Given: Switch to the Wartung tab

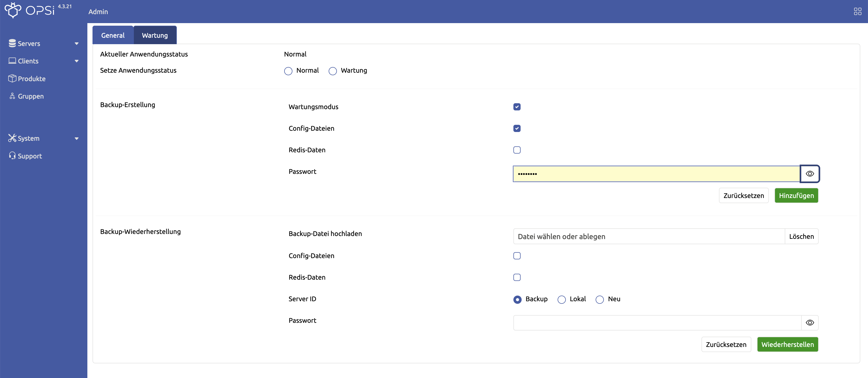Looking at the screenshot, I should (155, 35).
